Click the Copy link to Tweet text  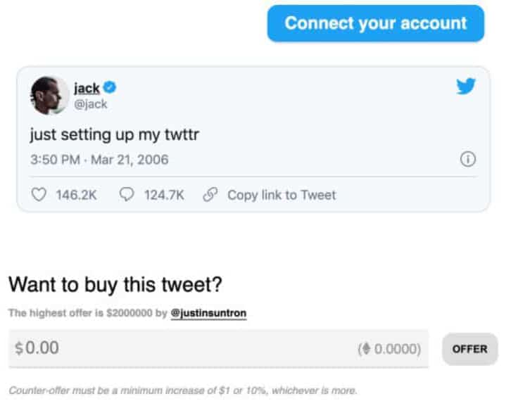tap(282, 195)
